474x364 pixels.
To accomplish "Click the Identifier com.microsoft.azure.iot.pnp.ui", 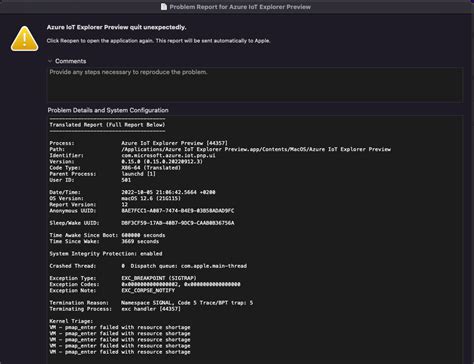I will coord(168,155).
